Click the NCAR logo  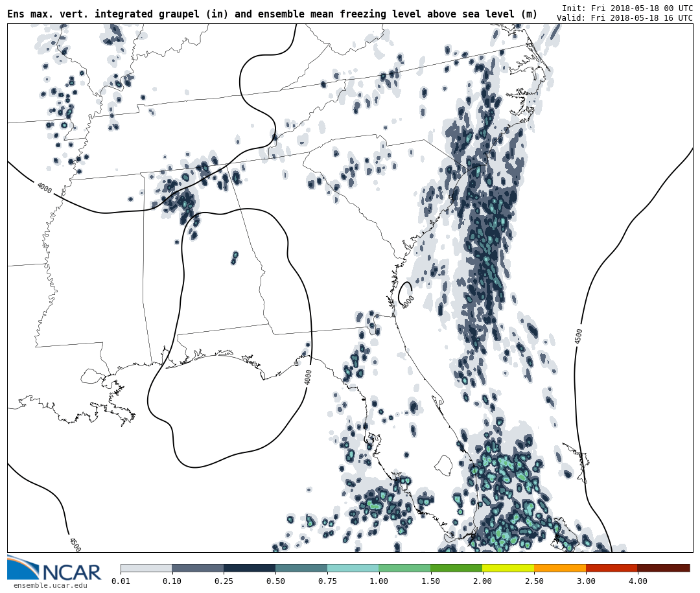pos(54,569)
